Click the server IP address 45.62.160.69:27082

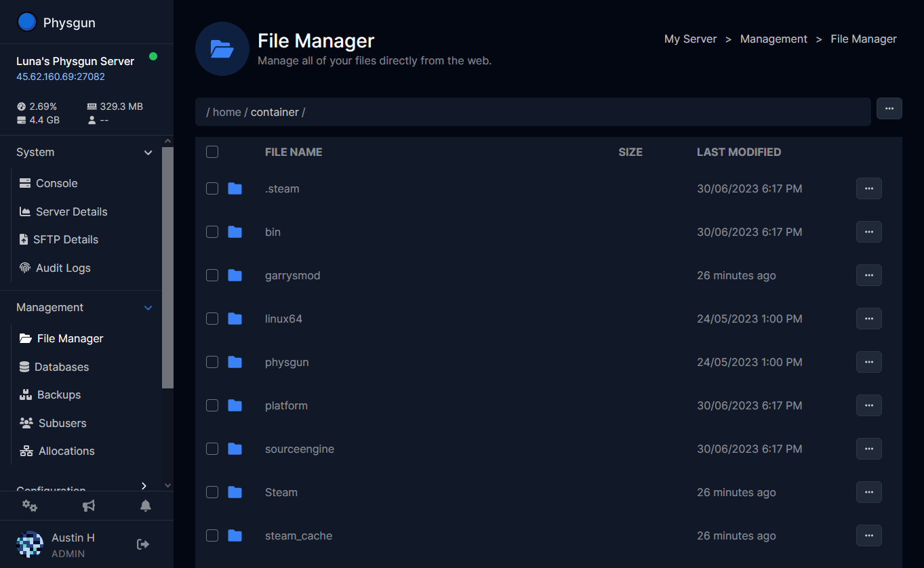pos(60,77)
